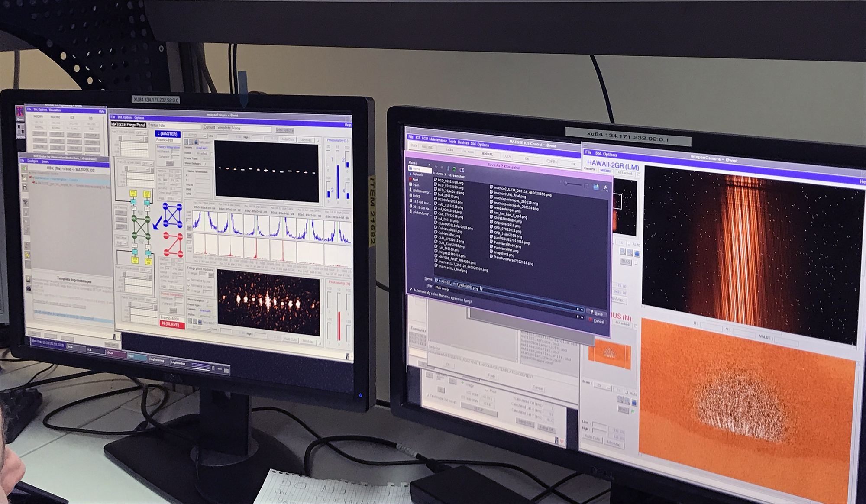The height and width of the screenshot is (504, 866).
Task: Select Root in the Places panel
Action: tap(414, 180)
